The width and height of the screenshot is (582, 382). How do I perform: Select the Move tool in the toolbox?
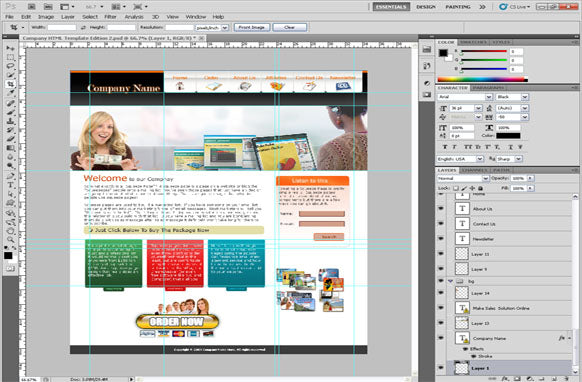[10, 48]
